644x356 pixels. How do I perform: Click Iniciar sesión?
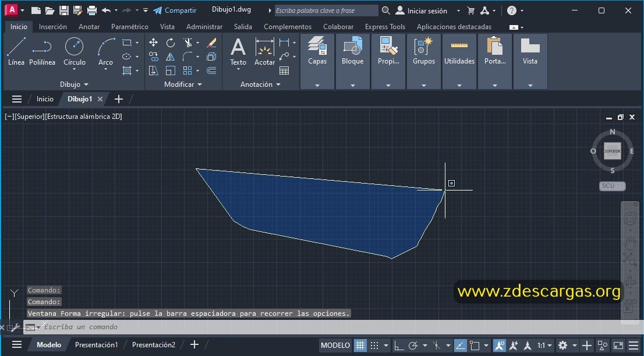tap(422, 10)
